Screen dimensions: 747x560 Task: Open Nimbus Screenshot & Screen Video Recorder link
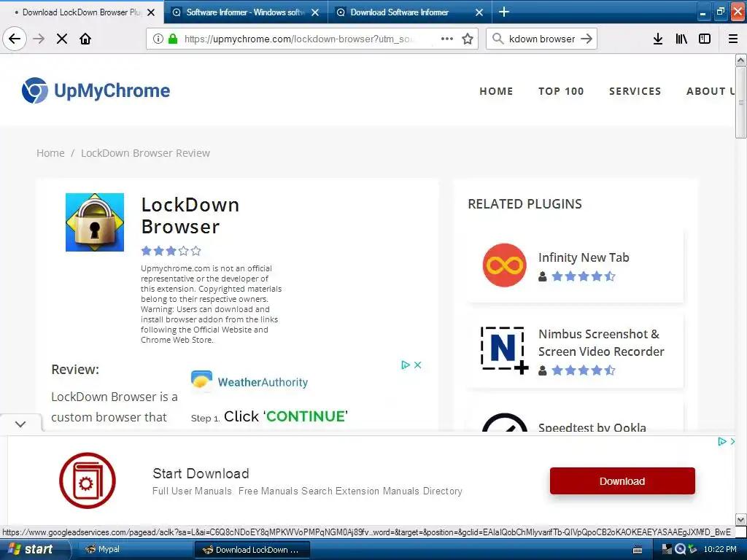coord(601,343)
